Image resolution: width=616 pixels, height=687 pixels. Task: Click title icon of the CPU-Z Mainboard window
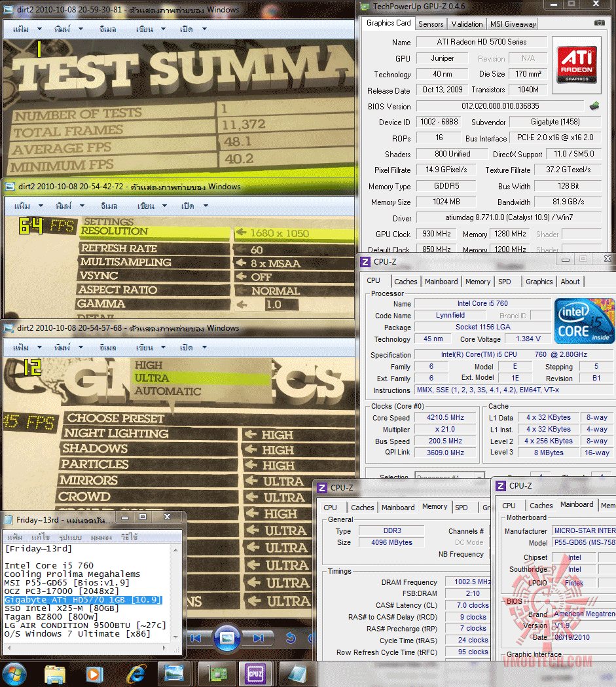(500, 486)
